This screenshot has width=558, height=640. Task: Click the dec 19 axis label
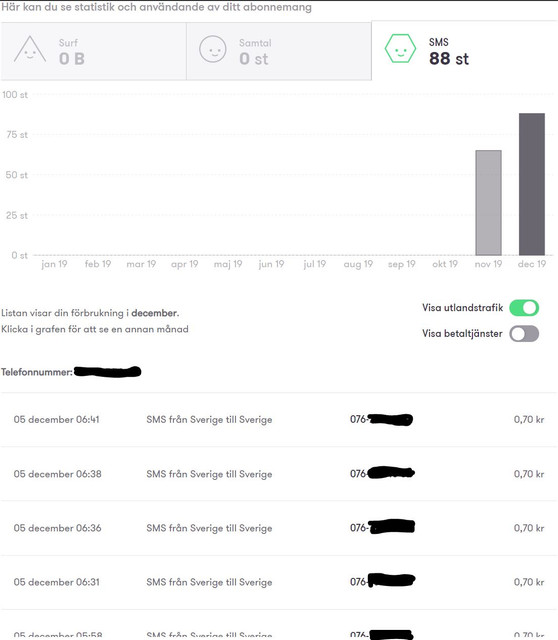point(531,264)
